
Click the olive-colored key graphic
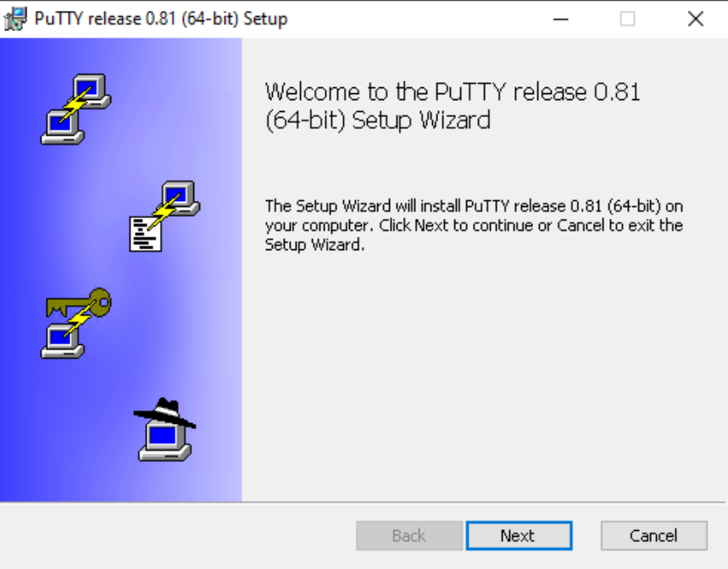[x=79, y=303]
